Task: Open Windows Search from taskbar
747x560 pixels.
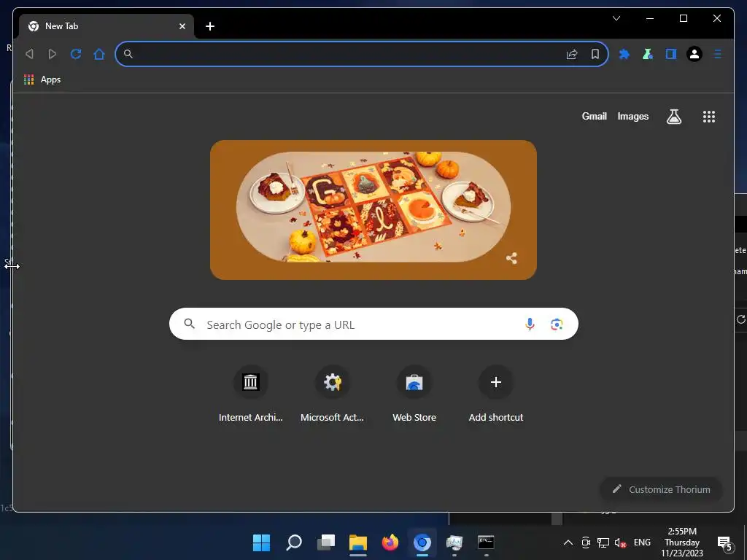Action: tap(293, 542)
